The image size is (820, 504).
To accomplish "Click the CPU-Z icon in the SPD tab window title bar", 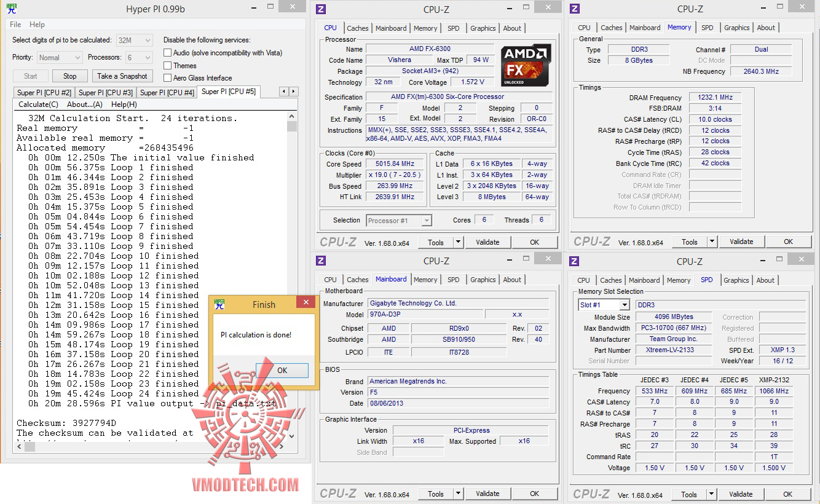I will (x=574, y=261).
